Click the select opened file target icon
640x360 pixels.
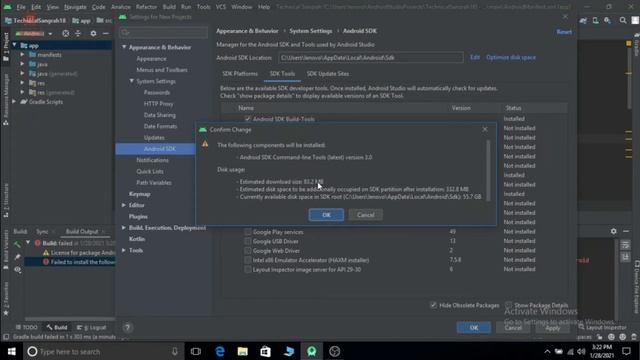coord(65,33)
